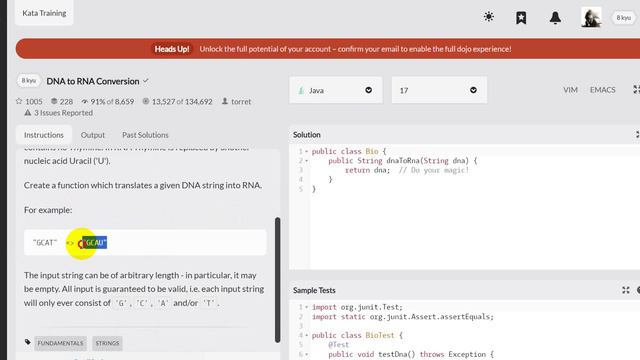Click the 8 kyu badge beside kata title
640x360 pixels.
(29, 81)
